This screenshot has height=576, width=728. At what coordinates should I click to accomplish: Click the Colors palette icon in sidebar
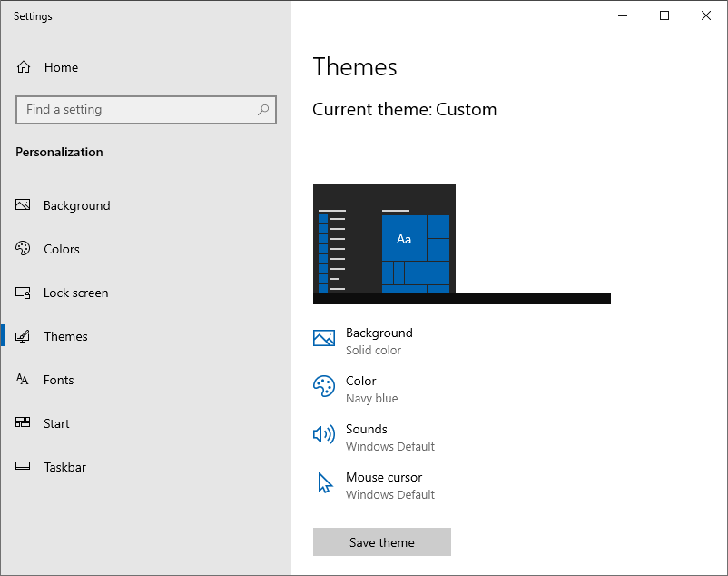point(23,249)
